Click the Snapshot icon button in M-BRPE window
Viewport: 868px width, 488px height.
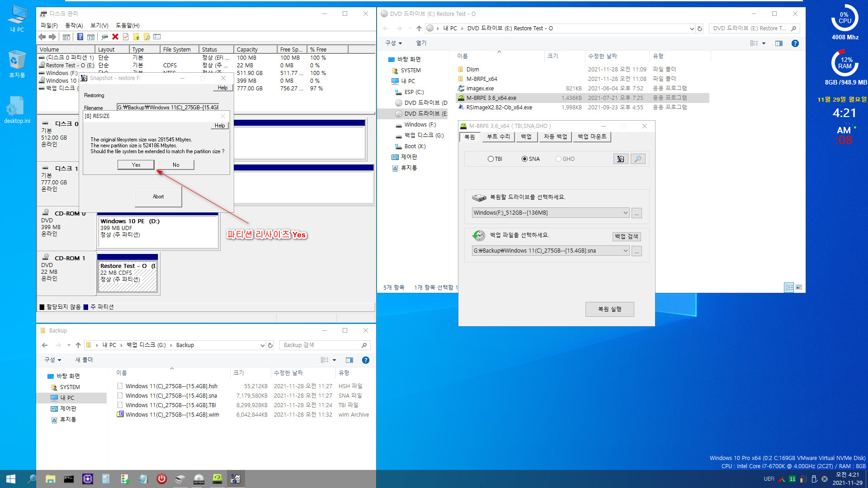(x=620, y=159)
